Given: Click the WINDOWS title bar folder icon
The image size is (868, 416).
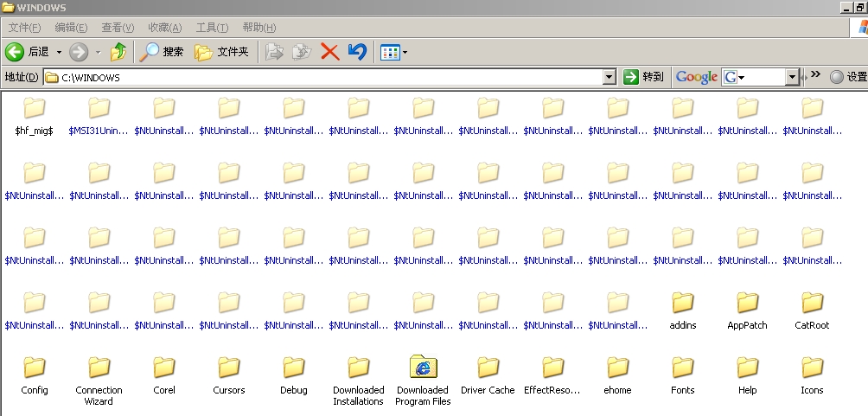Looking at the screenshot, I should click(x=8, y=7).
